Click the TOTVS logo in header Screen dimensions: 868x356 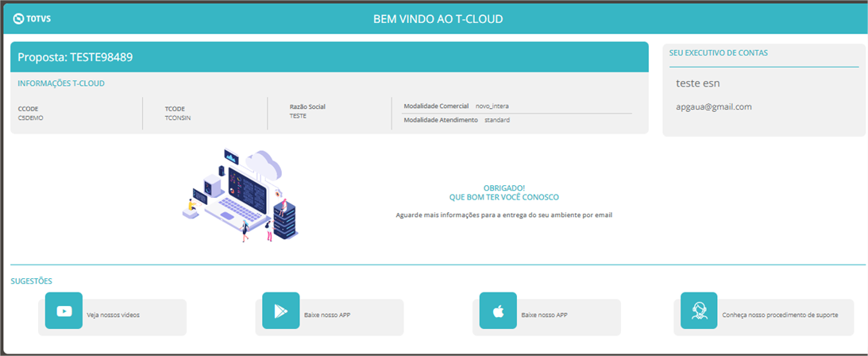(x=32, y=19)
